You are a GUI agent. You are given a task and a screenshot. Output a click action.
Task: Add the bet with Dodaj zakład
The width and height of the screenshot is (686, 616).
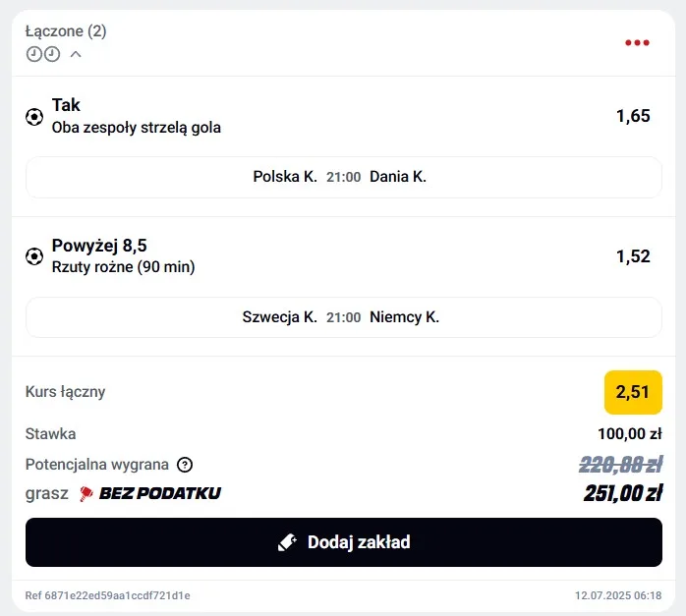click(344, 542)
